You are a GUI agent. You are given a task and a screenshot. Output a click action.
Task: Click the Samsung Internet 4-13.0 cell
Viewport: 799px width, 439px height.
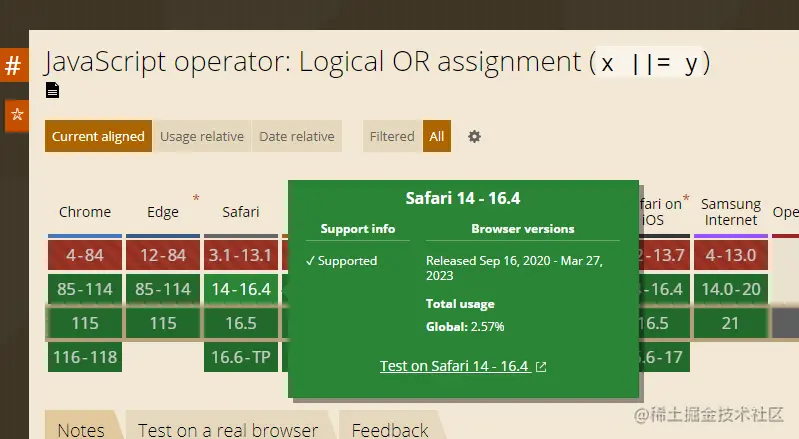coord(731,255)
